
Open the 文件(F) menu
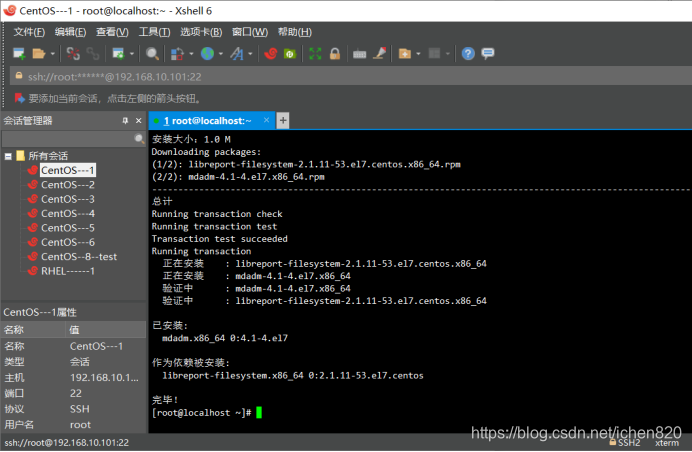tap(29, 32)
